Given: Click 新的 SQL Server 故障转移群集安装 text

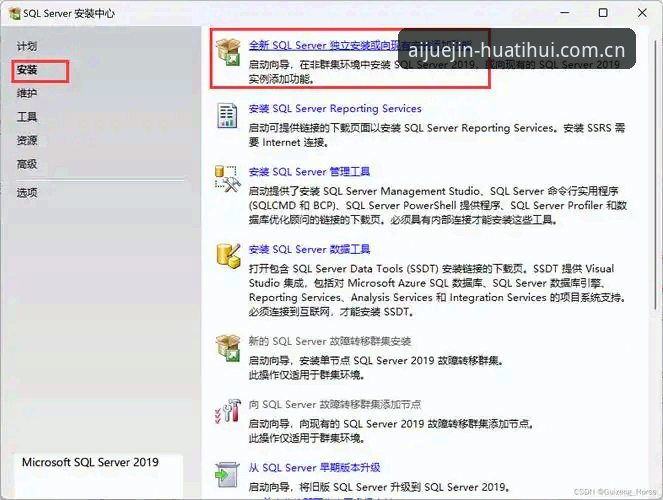Looking at the screenshot, I should (x=330, y=341).
